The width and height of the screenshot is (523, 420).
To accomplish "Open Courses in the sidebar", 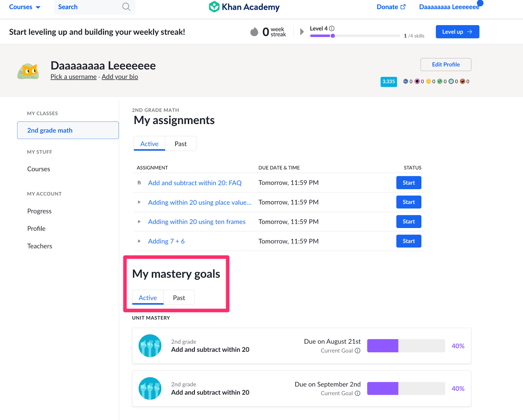I will 39,169.
